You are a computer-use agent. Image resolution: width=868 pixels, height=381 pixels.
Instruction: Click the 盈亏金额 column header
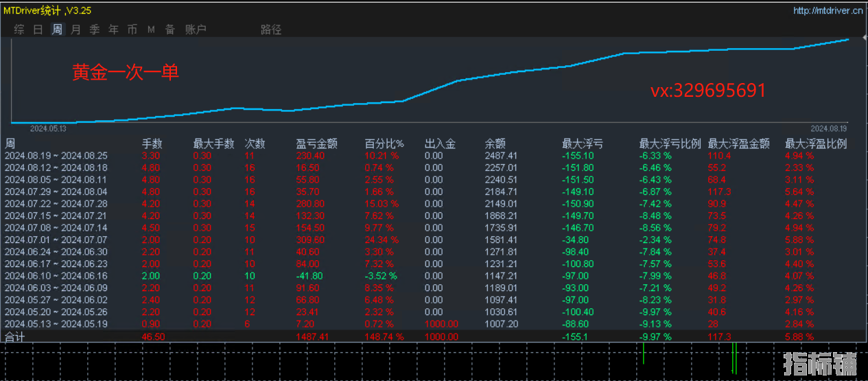point(317,143)
